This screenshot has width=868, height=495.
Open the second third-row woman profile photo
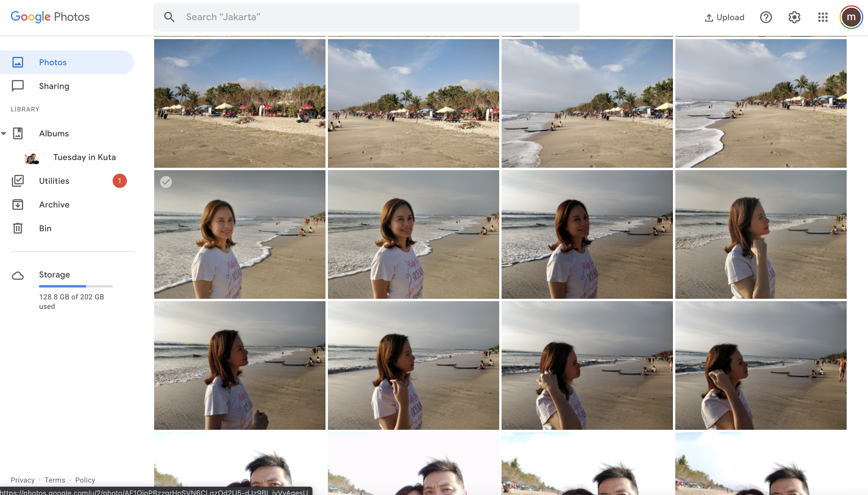coord(414,365)
